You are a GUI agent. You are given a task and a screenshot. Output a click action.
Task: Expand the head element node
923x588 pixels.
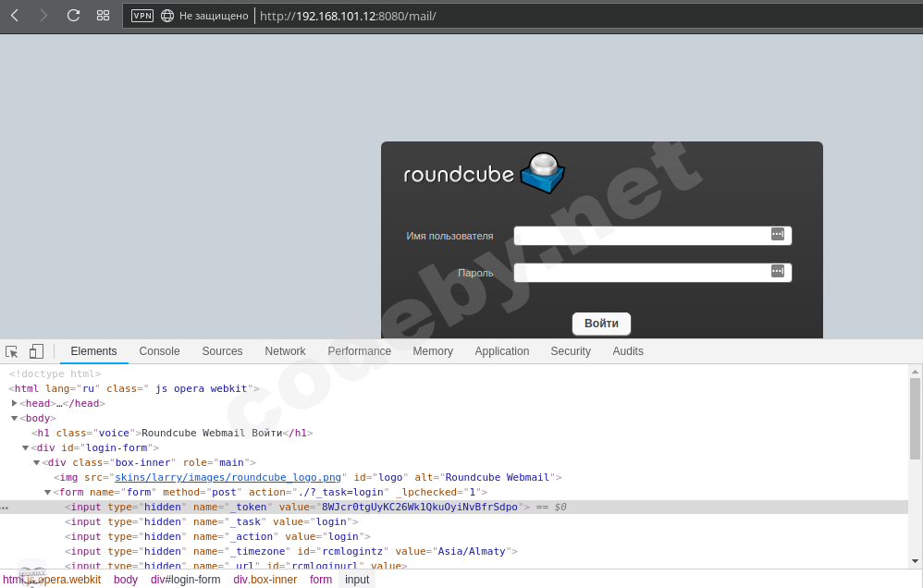pyautogui.click(x=14, y=403)
